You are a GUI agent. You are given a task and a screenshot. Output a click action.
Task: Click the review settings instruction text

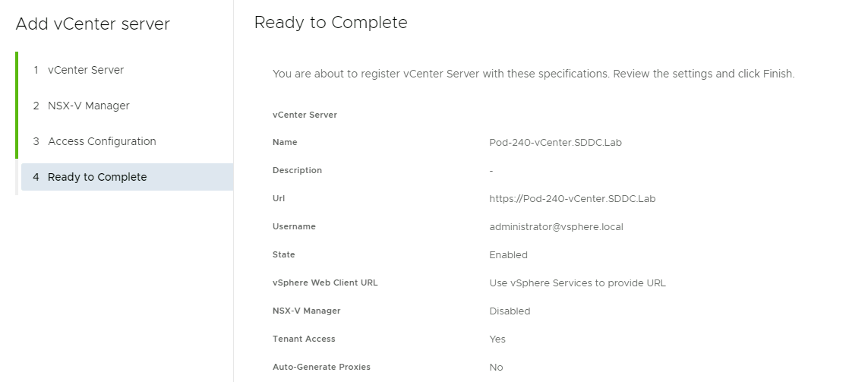point(533,74)
